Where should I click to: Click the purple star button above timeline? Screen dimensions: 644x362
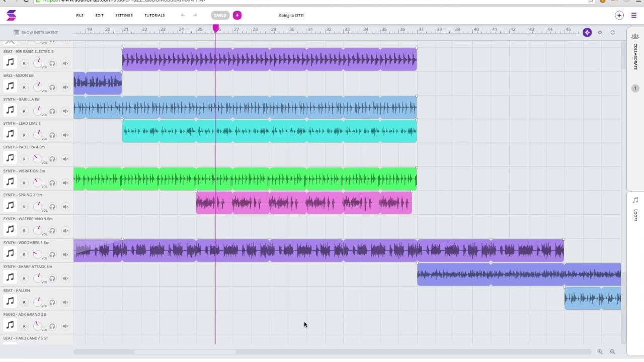pyautogui.click(x=587, y=32)
